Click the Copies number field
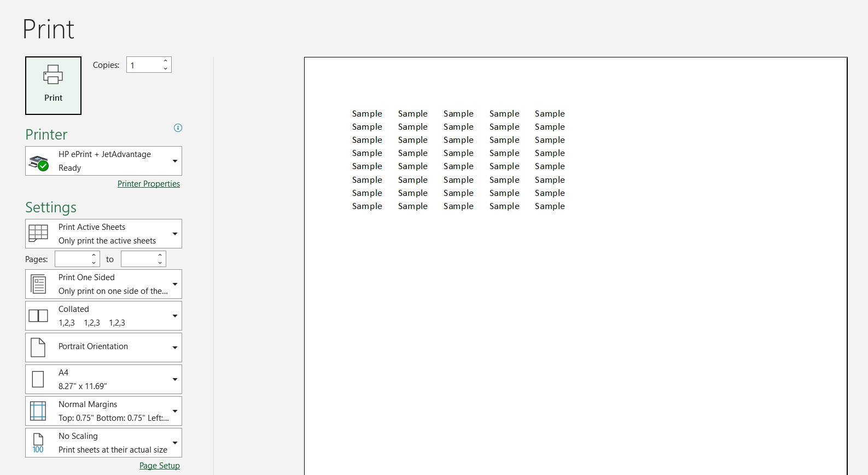 coord(144,65)
